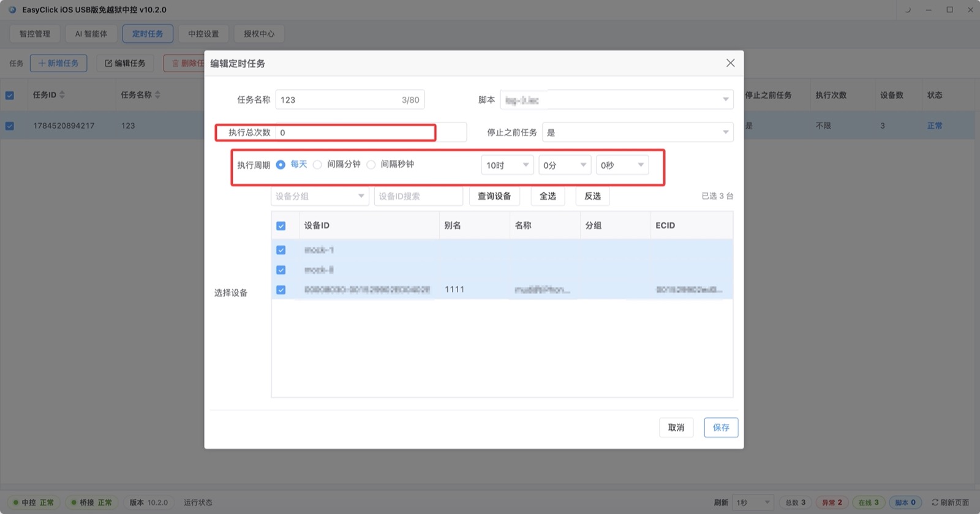Choose the 间隔分钟 radio option
The height and width of the screenshot is (514, 980).
click(317, 165)
